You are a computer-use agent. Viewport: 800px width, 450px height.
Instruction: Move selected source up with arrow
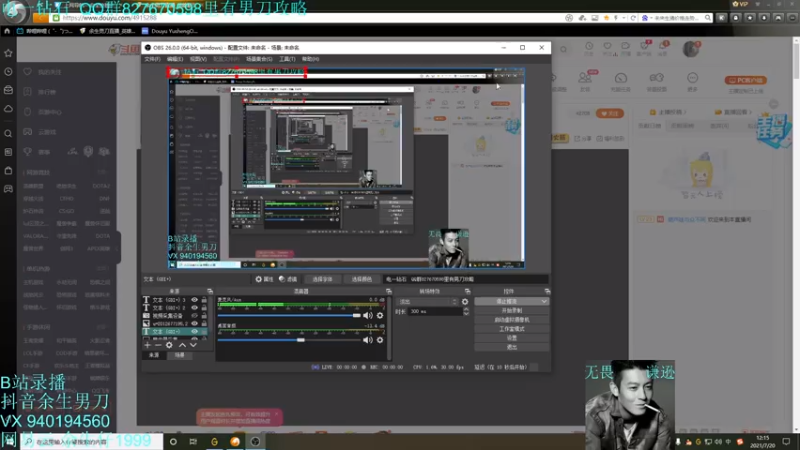[182, 345]
